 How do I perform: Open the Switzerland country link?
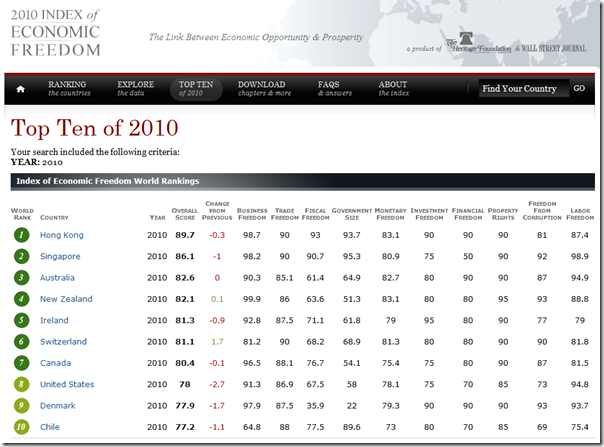pos(64,342)
